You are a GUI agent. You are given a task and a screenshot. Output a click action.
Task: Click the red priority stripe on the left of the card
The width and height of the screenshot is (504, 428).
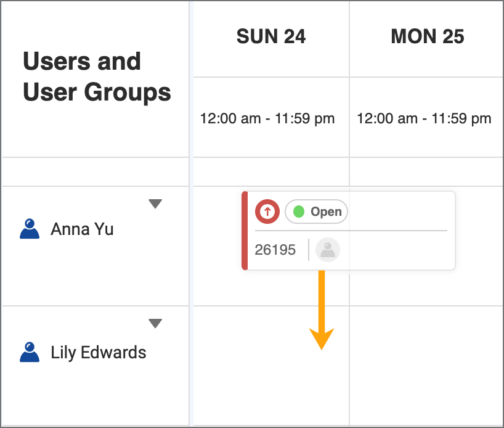coord(246,231)
